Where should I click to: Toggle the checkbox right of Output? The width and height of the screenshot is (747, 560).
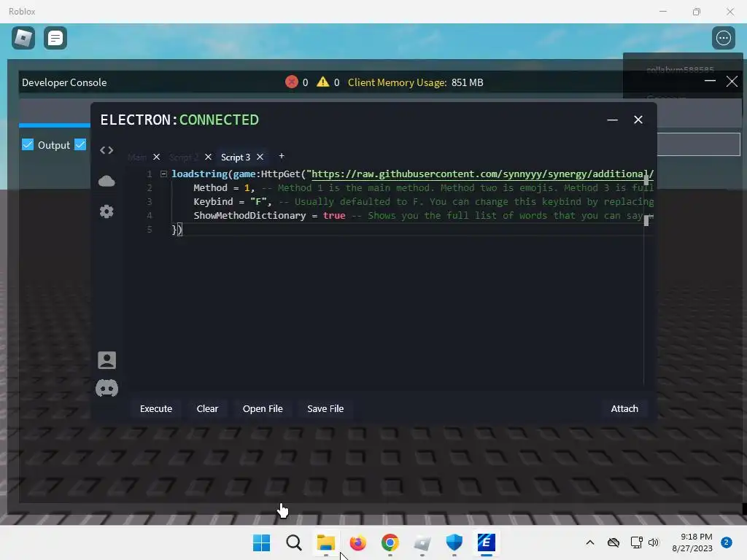80,144
